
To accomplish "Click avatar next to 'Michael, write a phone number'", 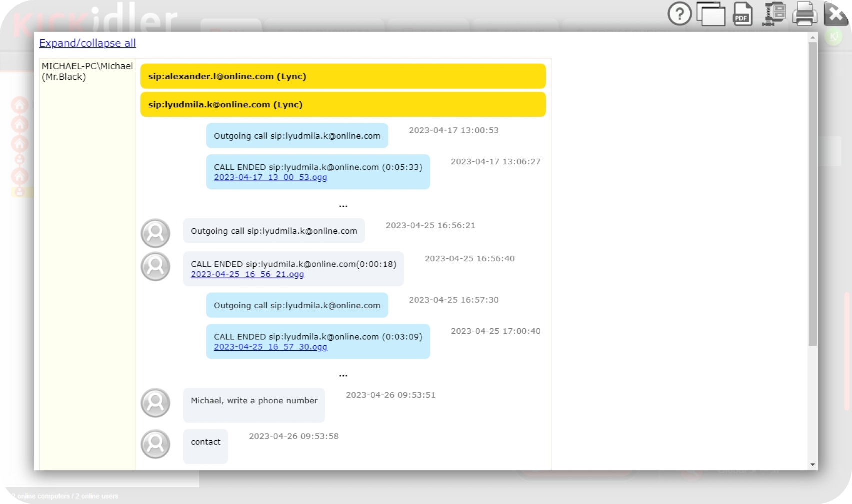I will coord(155,403).
